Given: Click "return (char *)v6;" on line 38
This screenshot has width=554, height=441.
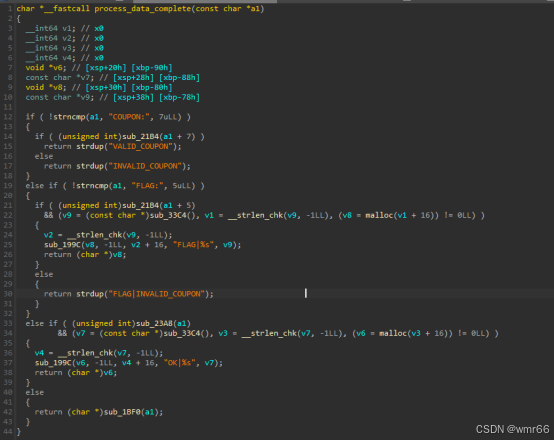Looking at the screenshot, I should tap(76, 373).
